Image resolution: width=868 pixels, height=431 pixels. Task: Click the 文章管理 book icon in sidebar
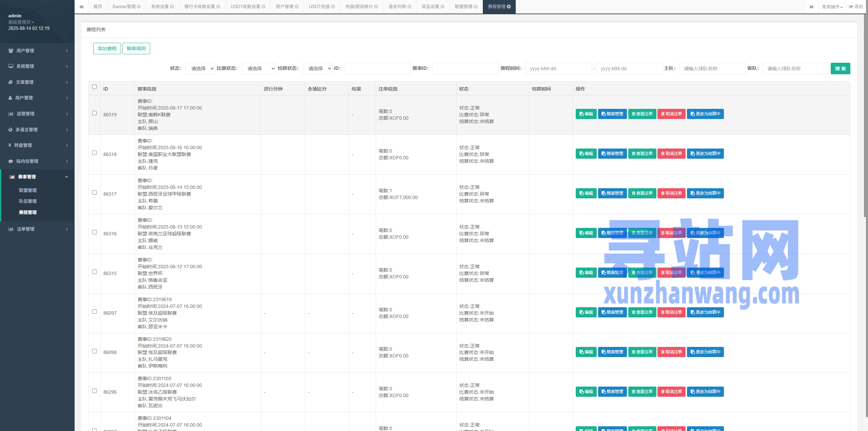tap(11, 82)
